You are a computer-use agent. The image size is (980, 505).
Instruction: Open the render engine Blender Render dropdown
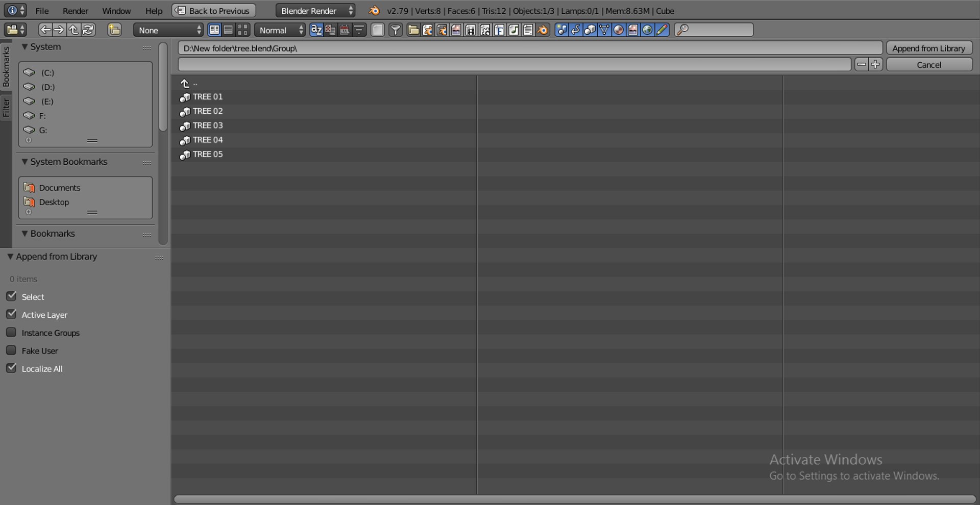click(x=315, y=11)
